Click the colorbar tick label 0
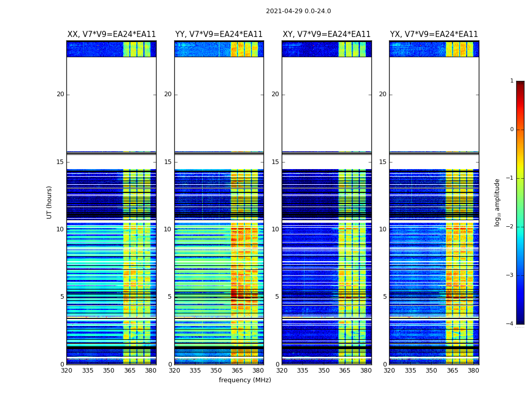The image size is (532, 405). pyautogui.click(x=512, y=130)
